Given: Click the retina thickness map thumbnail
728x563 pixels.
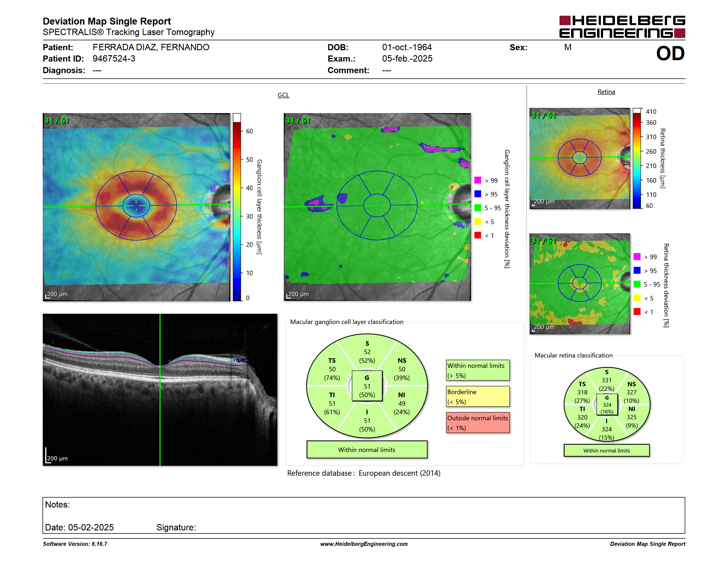Looking at the screenshot, I should point(580,158).
